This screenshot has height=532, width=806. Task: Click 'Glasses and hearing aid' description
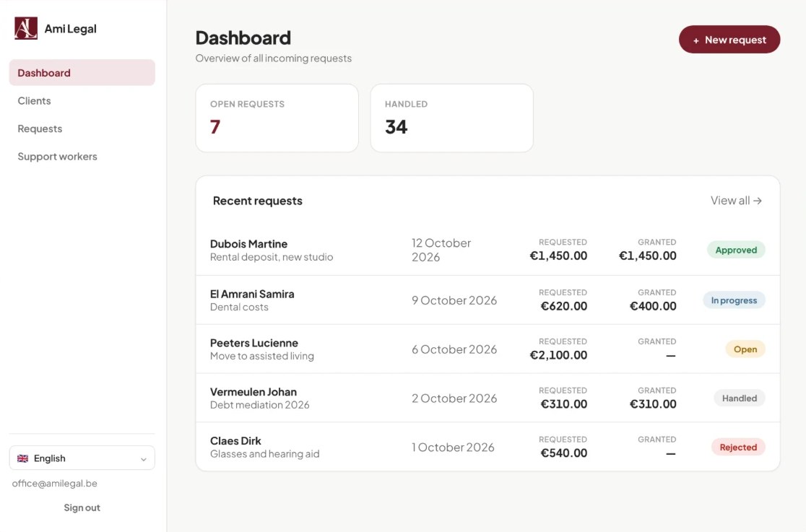[x=265, y=454]
